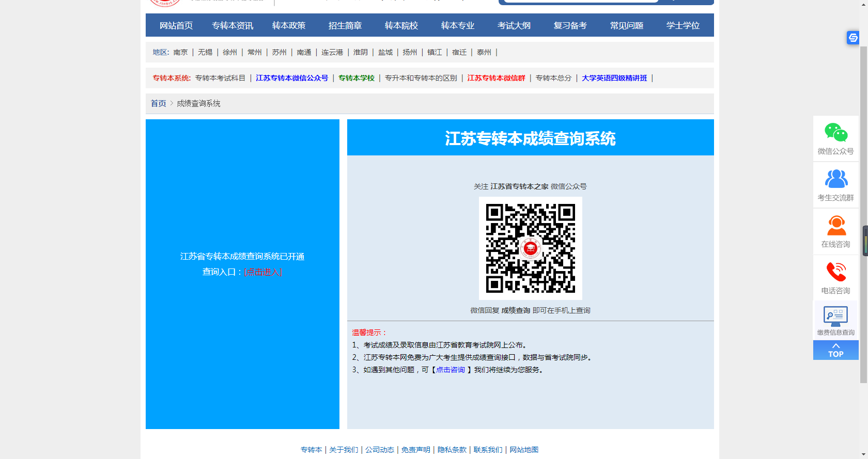
Task: Open the 专转本总分 link
Action: tap(553, 78)
